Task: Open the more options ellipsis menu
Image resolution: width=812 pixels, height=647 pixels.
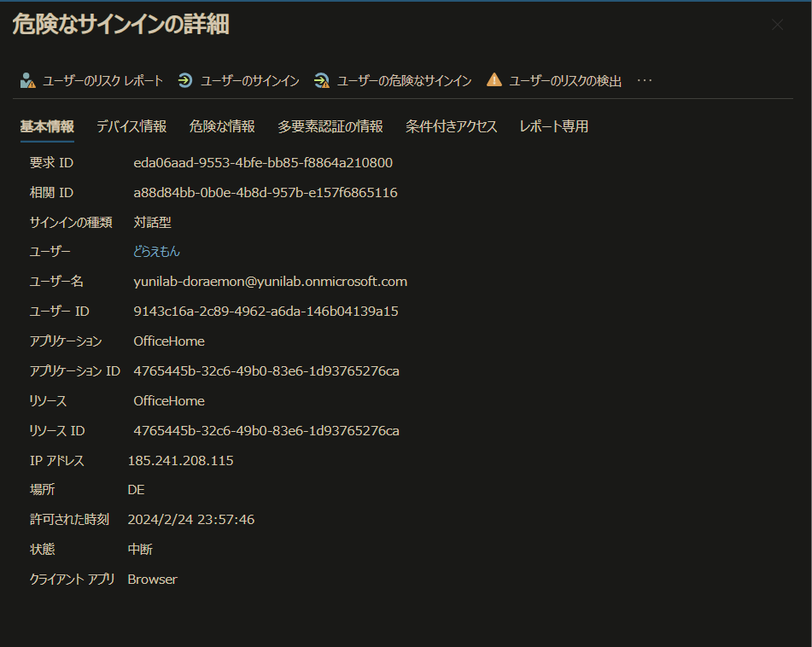Action: [645, 80]
